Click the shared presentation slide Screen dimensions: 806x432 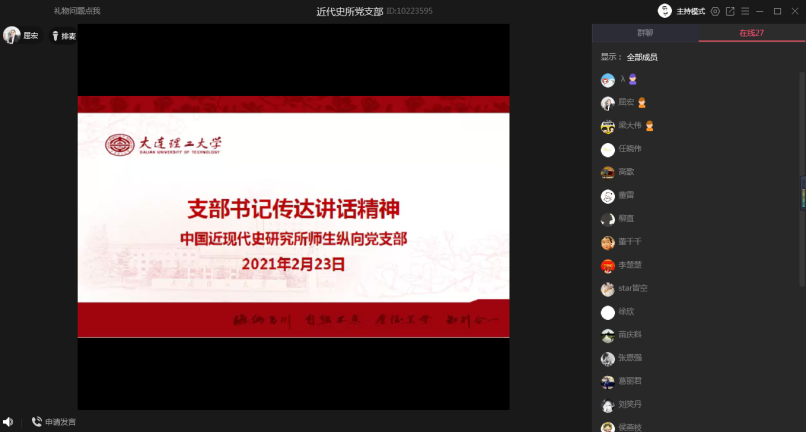click(294, 217)
